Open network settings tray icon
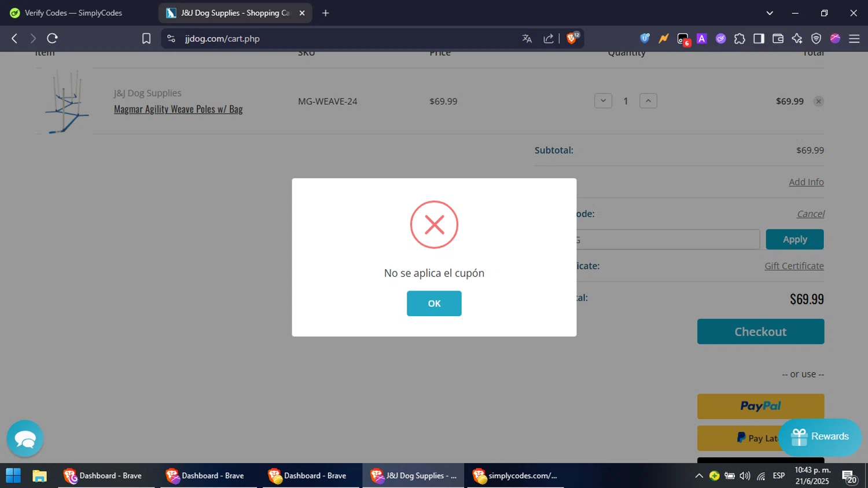This screenshot has width=868, height=488. point(761,476)
